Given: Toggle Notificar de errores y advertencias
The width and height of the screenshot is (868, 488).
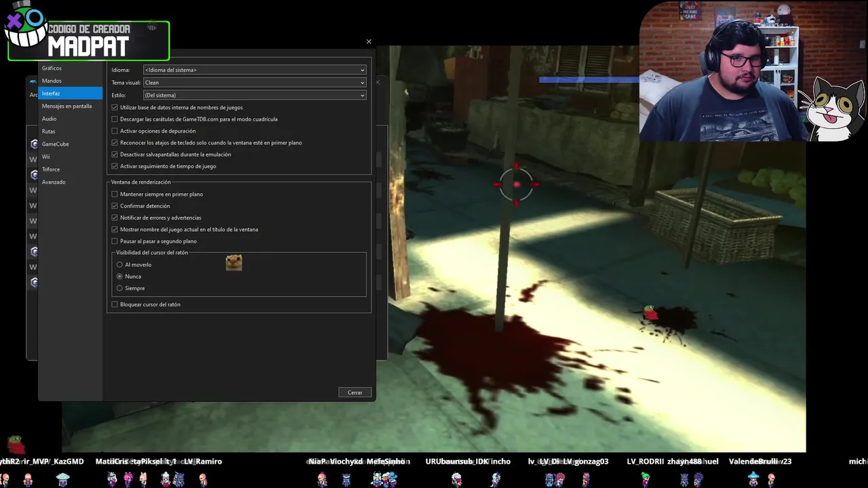Looking at the screenshot, I should tap(115, 218).
